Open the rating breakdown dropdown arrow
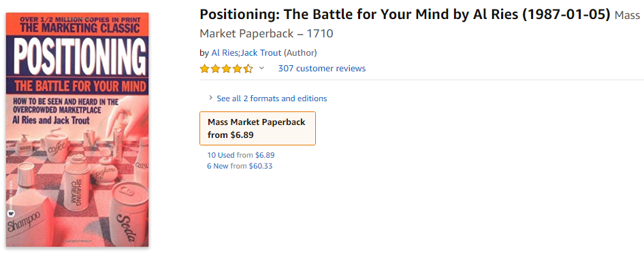The width and height of the screenshot is (644, 265). pos(261,68)
